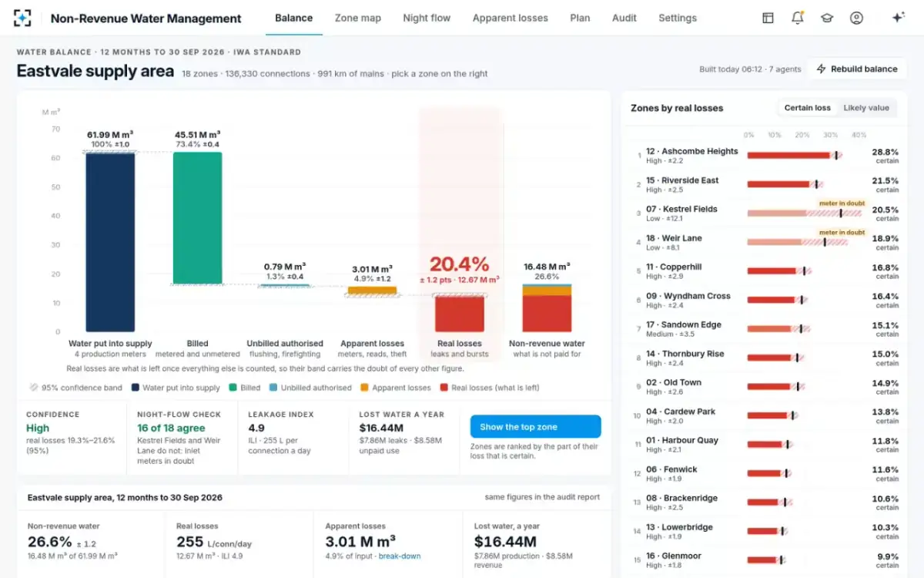This screenshot has width=924, height=578.
Task: Click the Rebuild balance button
Action: pos(857,69)
